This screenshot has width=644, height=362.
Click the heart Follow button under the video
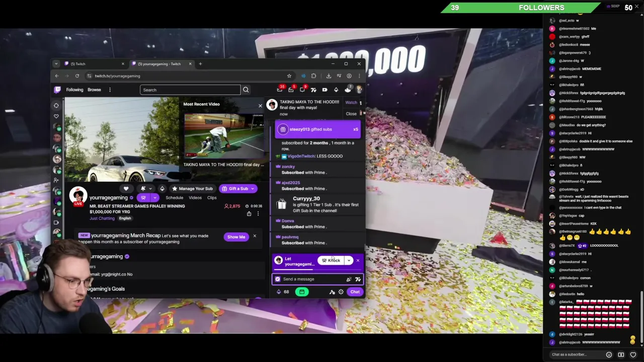click(126, 189)
